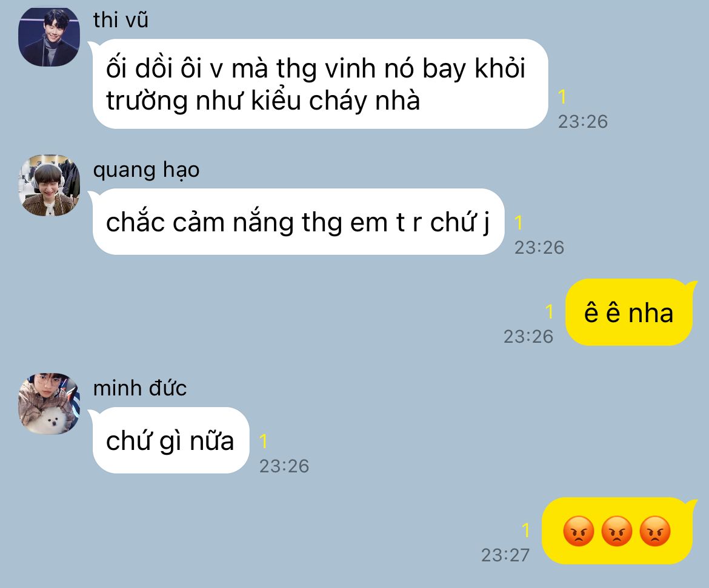The width and height of the screenshot is (709, 588).
Task: Tap the yellow bubble with angry emojis
Action: tap(617, 531)
